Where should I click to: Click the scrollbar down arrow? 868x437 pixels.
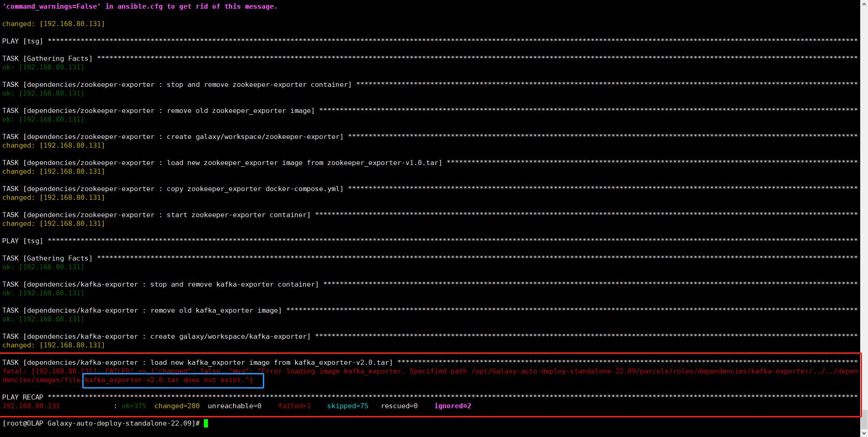(864, 433)
